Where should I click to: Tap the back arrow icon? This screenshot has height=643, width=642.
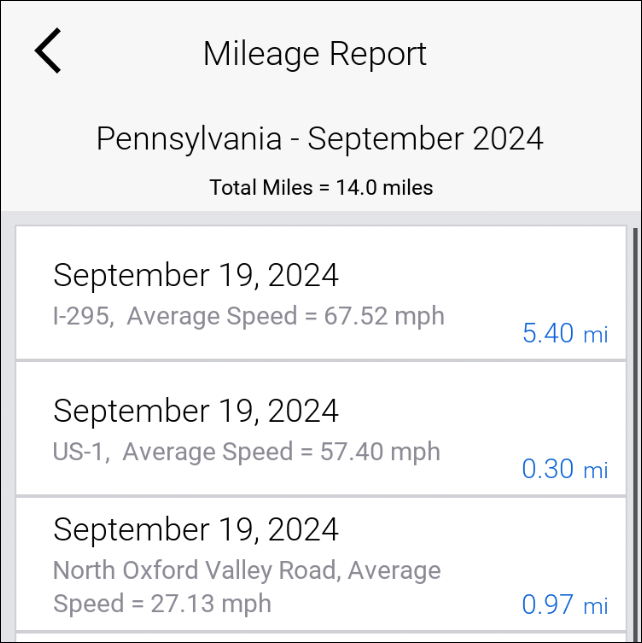pyautogui.click(x=48, y=52)
